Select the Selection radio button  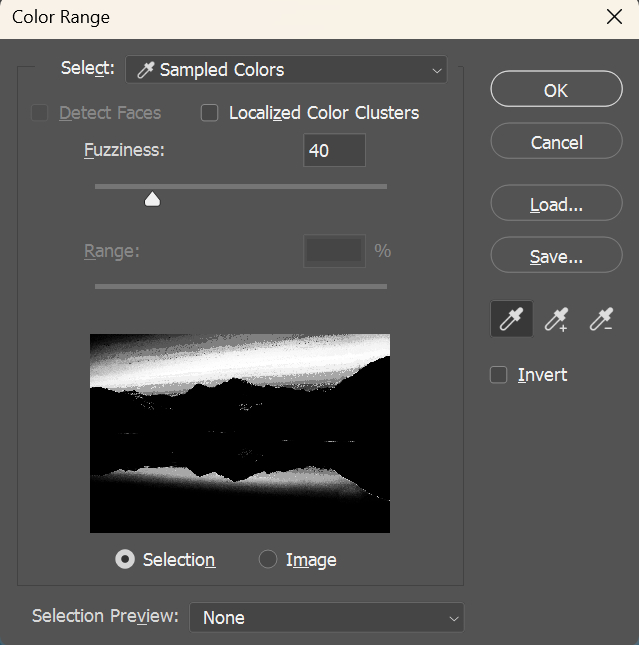(125, 560)
